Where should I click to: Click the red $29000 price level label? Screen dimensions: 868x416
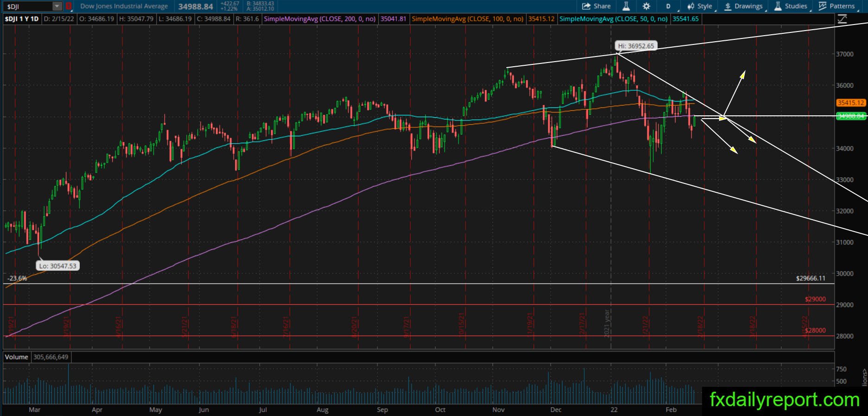[x=815, y=299]
